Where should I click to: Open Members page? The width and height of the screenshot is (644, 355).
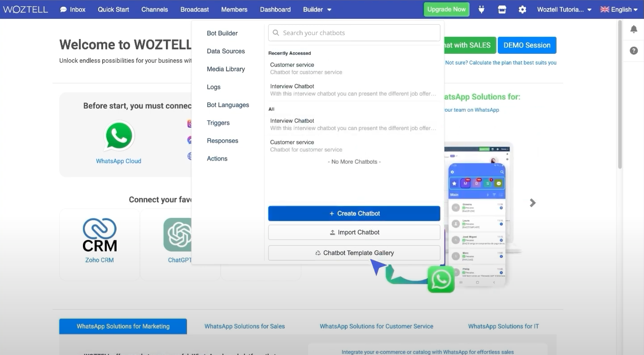234,9
